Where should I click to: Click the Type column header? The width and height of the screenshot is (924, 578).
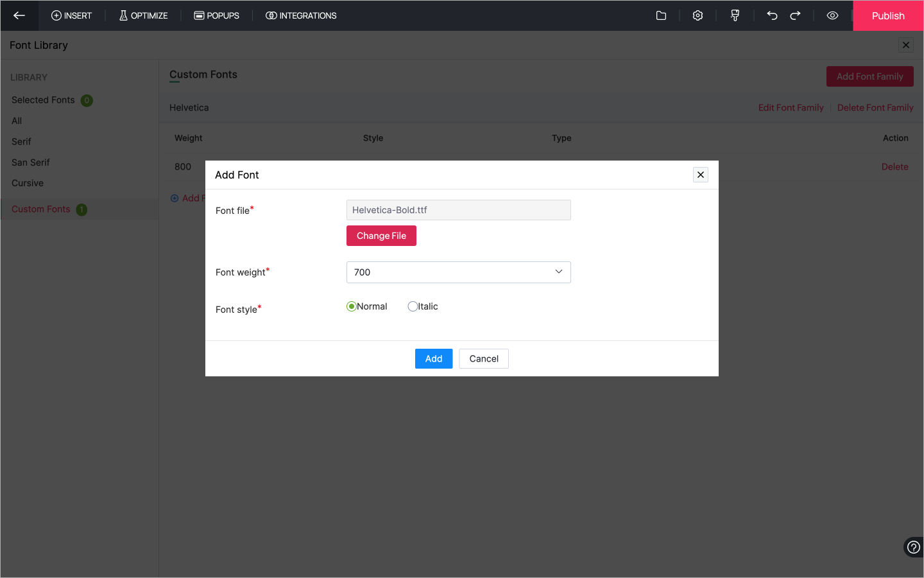561,138
